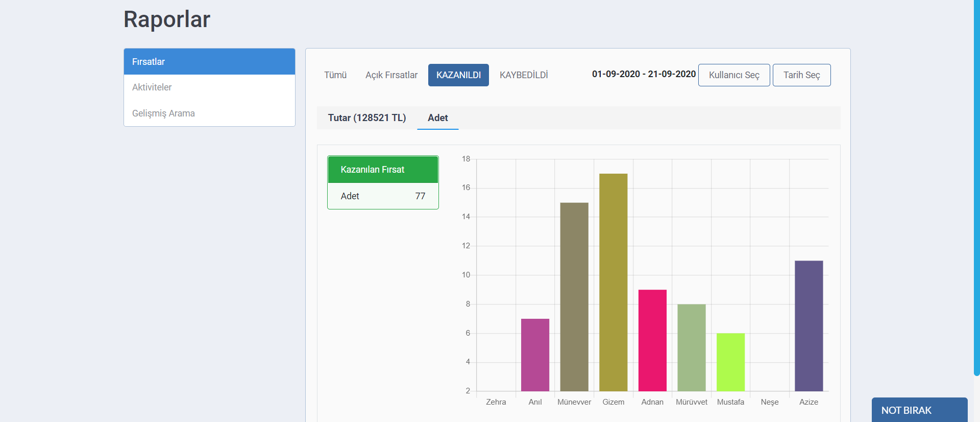Click the Raporlar page heading
The image size is (980, 422).
(167, 19)
